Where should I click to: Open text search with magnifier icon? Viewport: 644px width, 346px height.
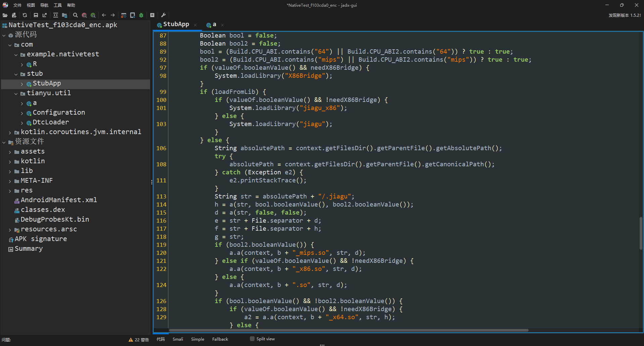[x=75, y=15]
